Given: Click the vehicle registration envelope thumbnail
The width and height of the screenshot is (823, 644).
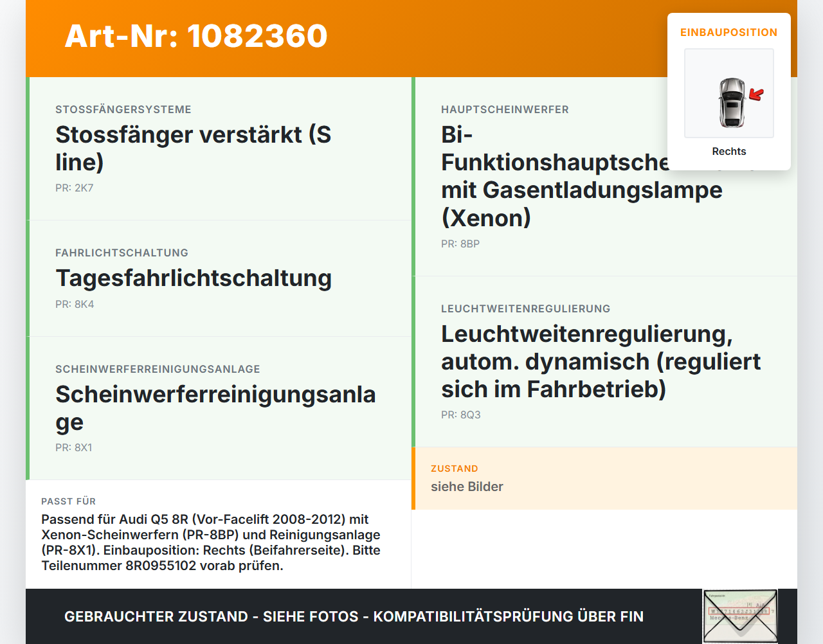Looking at the screenshot, I should 740,616.
